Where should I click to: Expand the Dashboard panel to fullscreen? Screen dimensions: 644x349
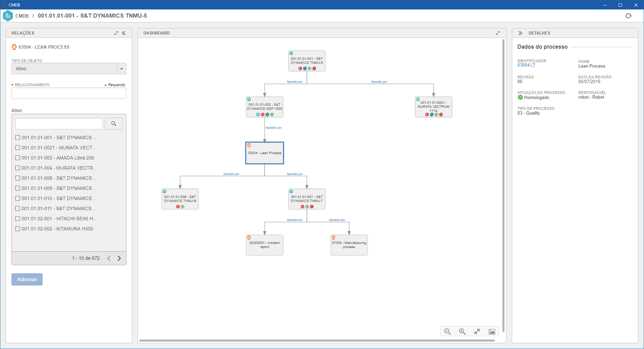click(498, 33)
